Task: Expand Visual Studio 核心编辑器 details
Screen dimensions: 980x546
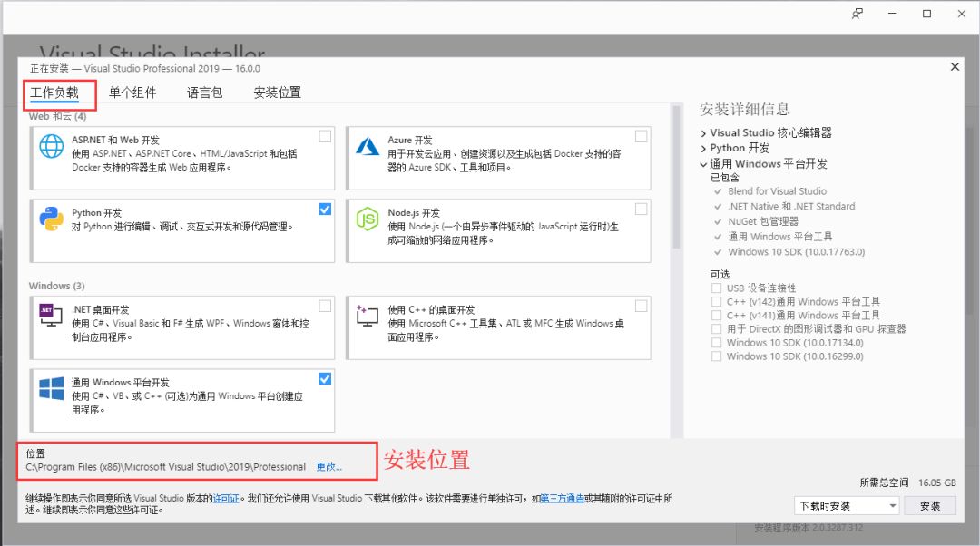Action: (703, 133)
